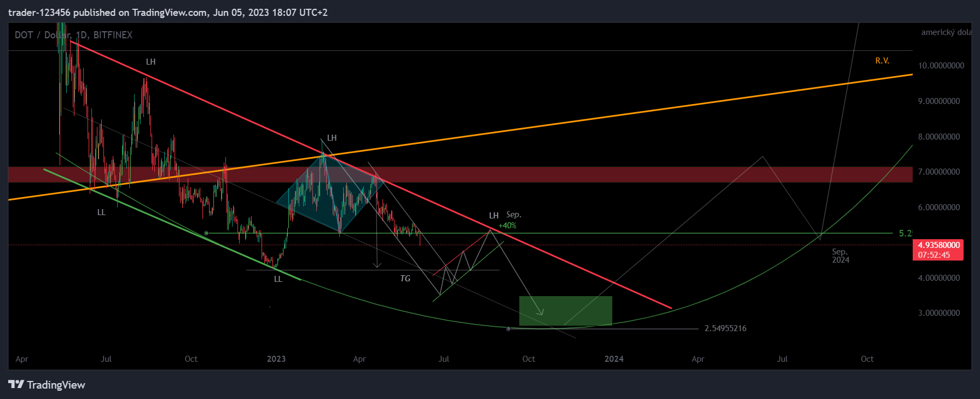980x399 pixels.
Task: Click the 8.00000000 price axis label
Action: coord(939,137)
